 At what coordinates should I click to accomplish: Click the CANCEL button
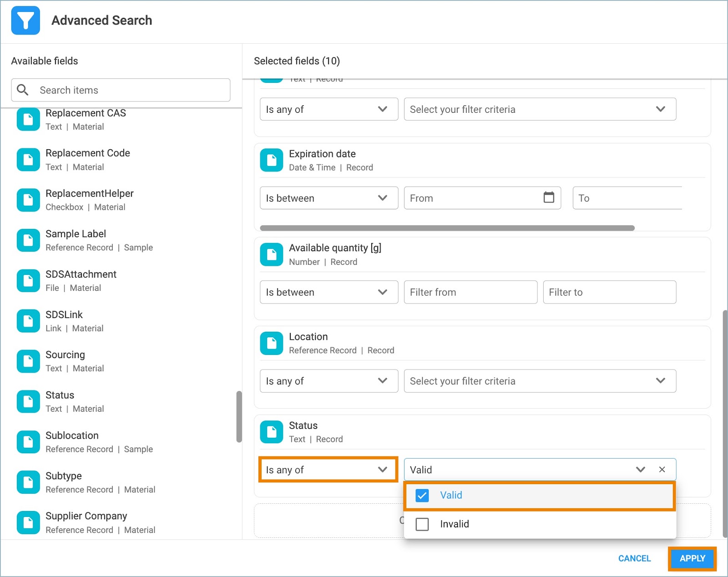click(x=634, y=558)
